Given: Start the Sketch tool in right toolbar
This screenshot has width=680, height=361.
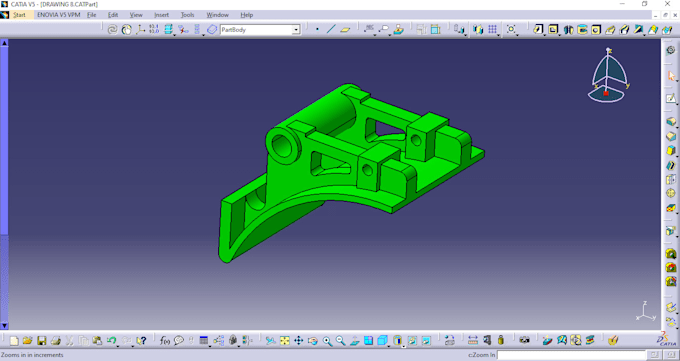Looking at the screenshot, I should pyautogui.click(x=671, y=98).
